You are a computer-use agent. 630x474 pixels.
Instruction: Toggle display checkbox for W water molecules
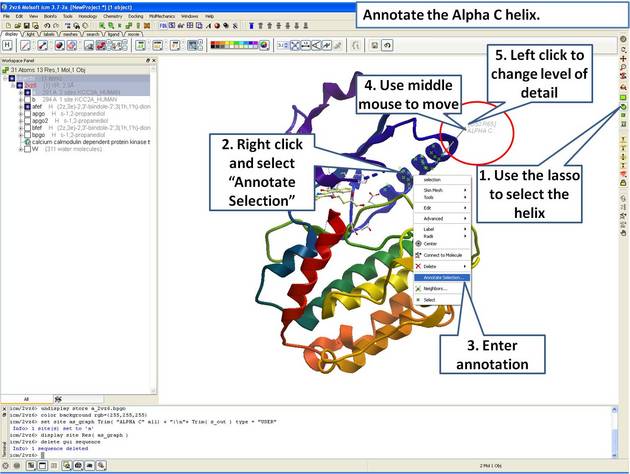click(x=25, y=149)
